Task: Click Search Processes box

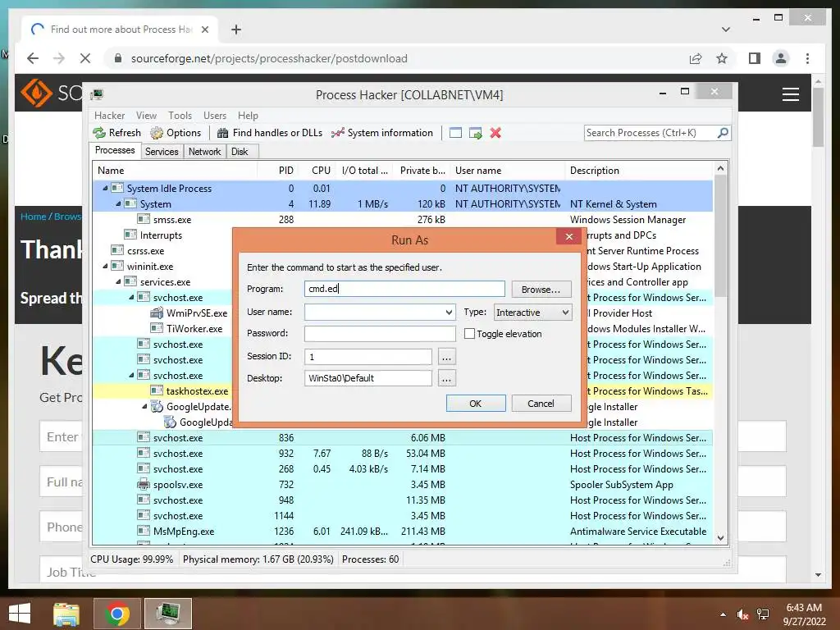Action: coord(651,133)
